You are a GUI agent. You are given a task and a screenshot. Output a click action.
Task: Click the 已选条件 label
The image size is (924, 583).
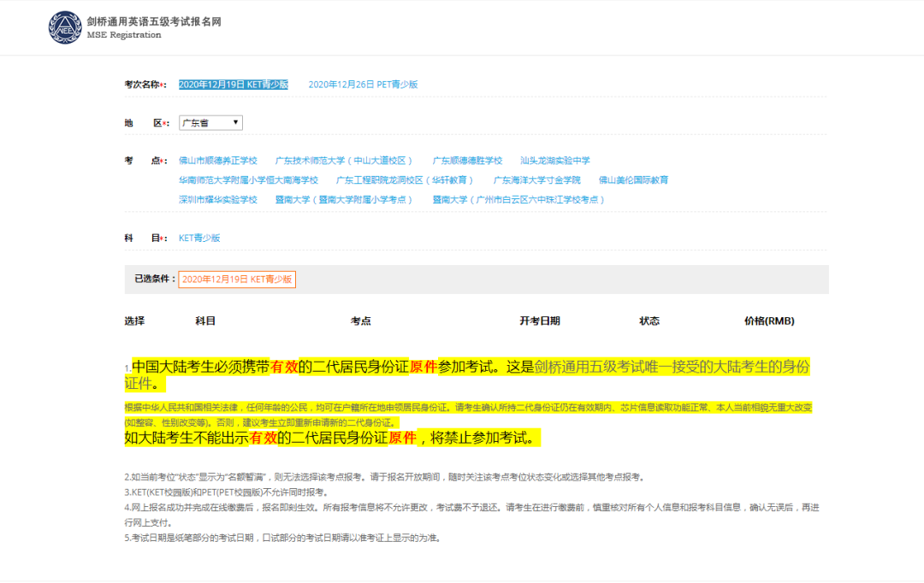pyautogui.click(x=155, y=279)
